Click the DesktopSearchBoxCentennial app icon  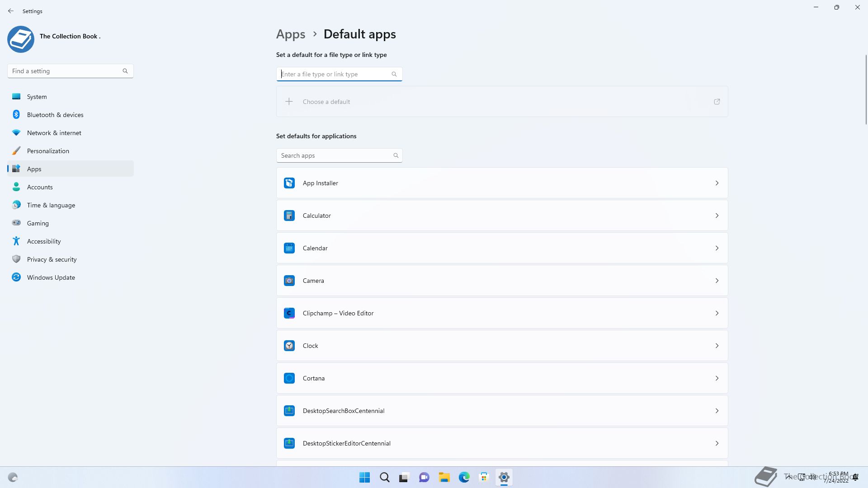(289, 411)
